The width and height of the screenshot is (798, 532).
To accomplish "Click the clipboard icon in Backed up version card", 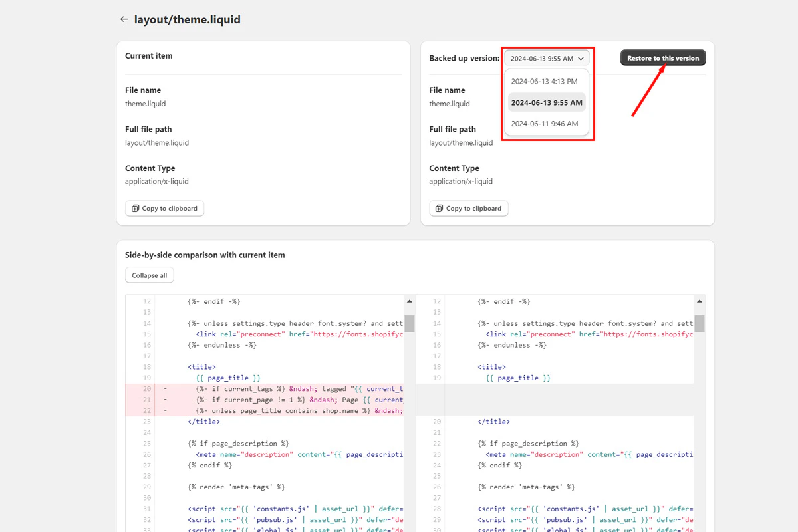I will (x=440, y=208).
